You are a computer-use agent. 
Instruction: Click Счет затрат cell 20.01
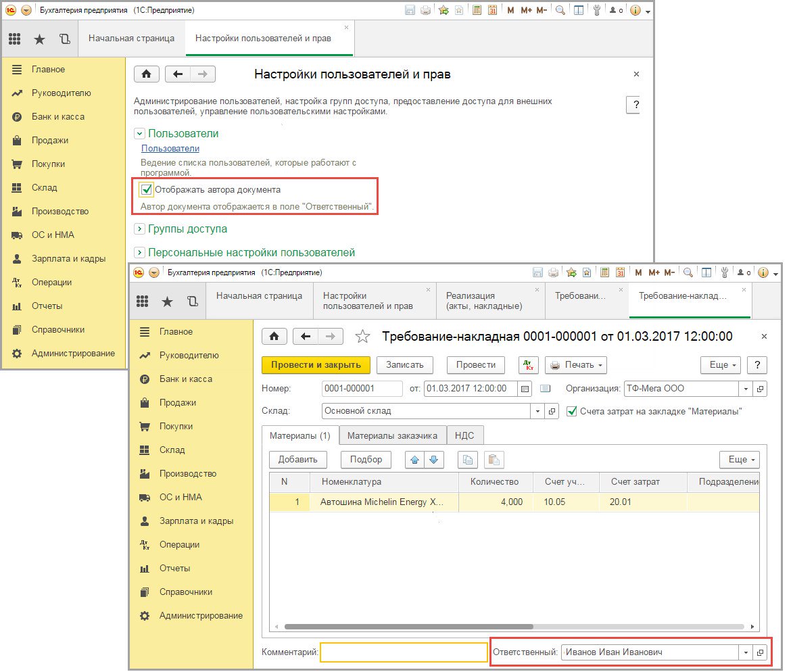[643, 502]
